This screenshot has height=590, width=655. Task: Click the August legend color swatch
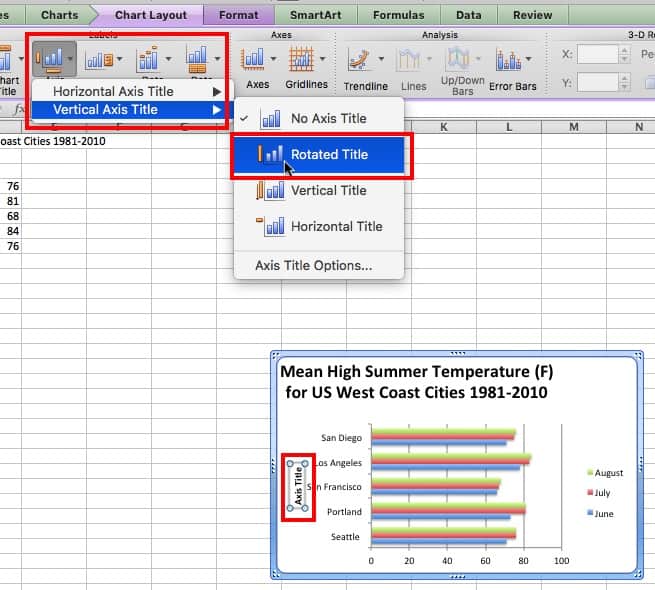click(x=590, y=472)
